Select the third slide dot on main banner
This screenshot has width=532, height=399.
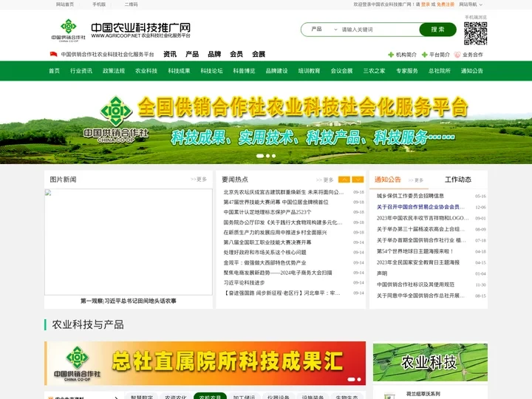[x=274, y=156]
